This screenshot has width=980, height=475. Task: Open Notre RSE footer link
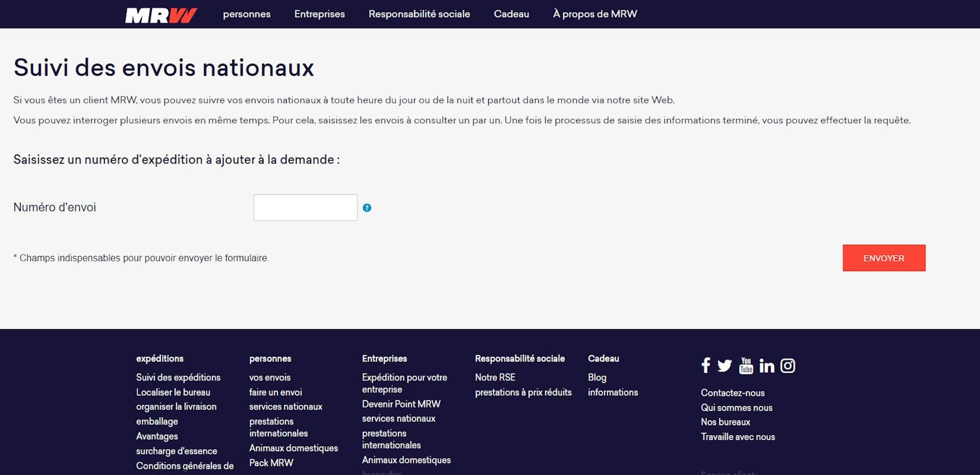495,377
